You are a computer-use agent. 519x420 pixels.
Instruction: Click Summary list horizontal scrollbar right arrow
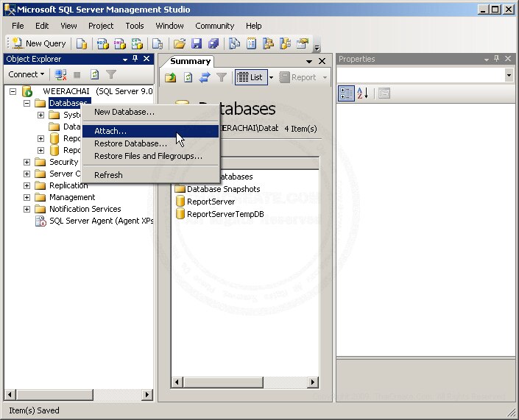[312, 382]
